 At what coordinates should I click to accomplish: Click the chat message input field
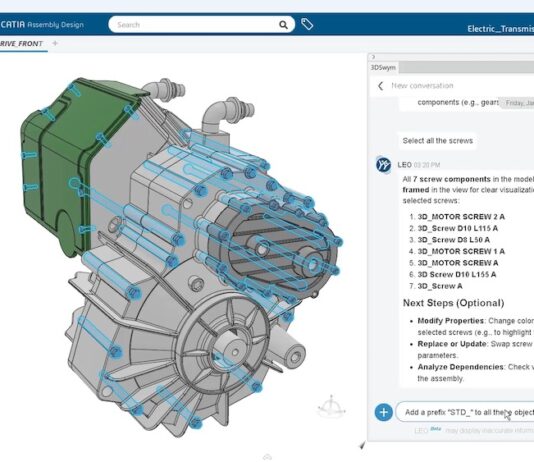[465, 412]
